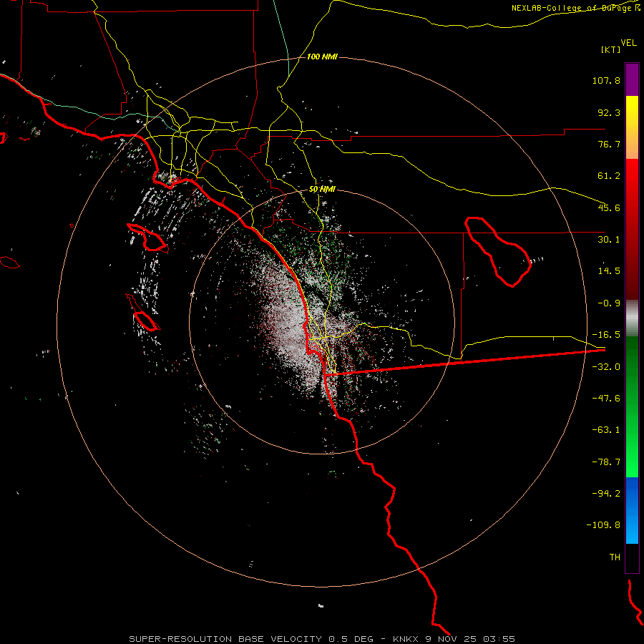Click the 50 NMI range ring label
The image size is (644, 644).
322,189
